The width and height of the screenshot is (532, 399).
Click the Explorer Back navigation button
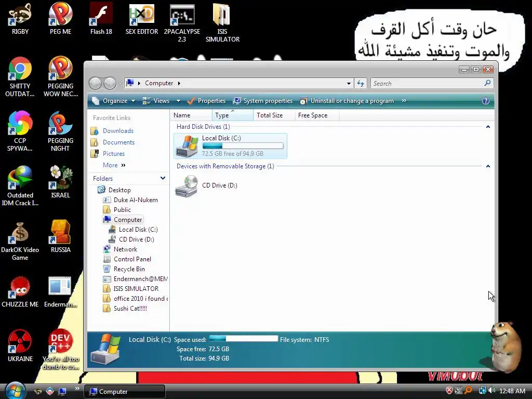point(96,83)
